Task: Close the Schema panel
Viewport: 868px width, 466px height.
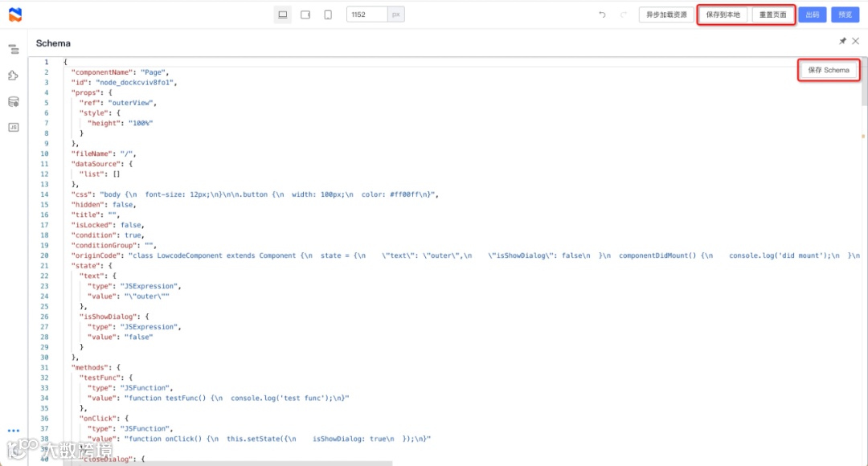Action: [855, 41]
